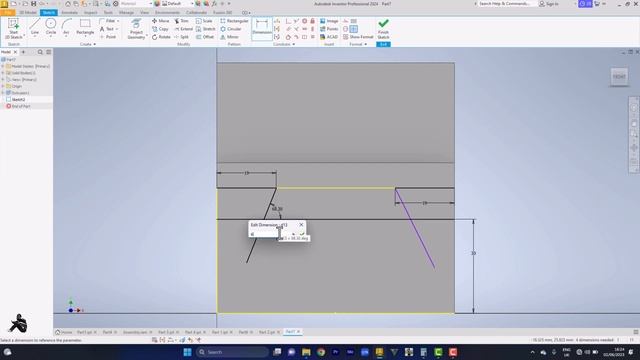The image size is (640, 360).
Task: Select End of Part marker
Action: click(x=18, y=106)
